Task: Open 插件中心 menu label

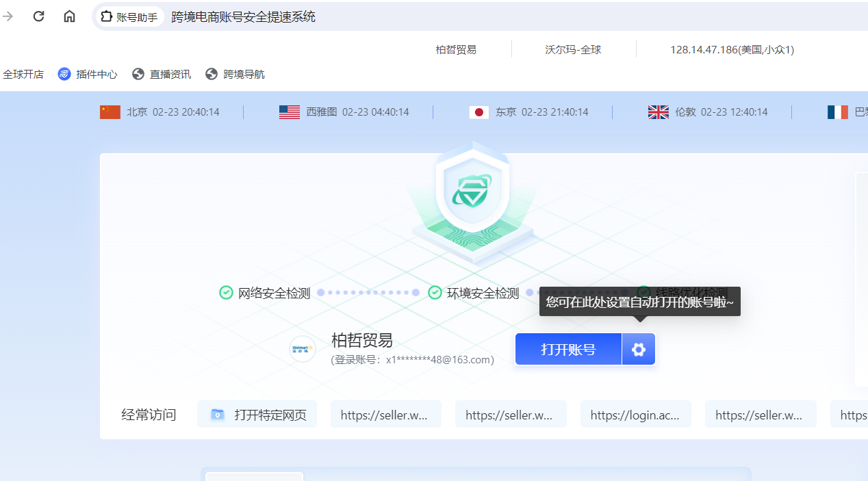Action: (x=97, y=74)
